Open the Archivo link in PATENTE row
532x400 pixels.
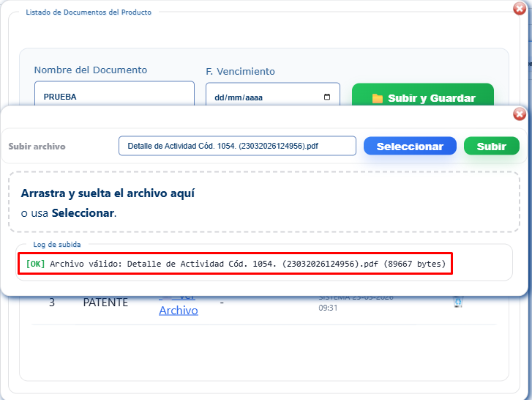pos(179,310)
